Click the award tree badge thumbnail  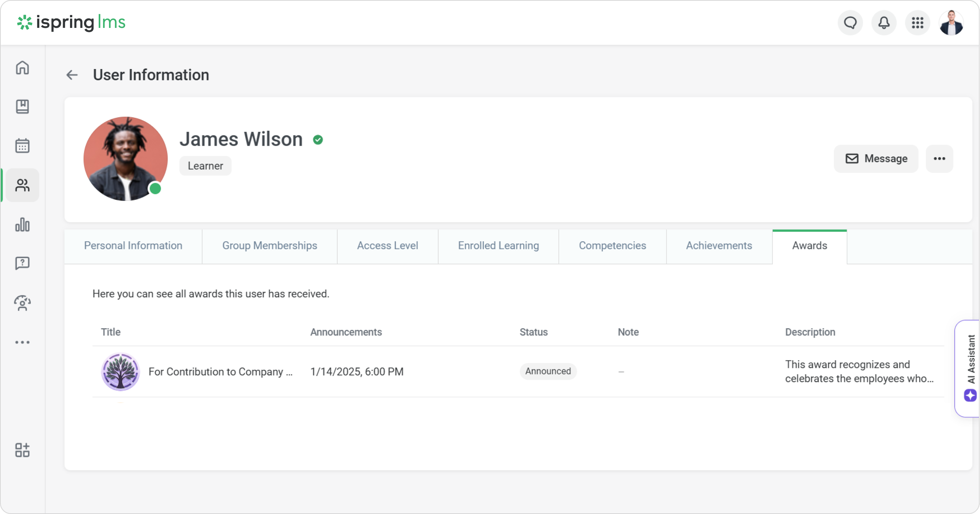coord(121,372)
